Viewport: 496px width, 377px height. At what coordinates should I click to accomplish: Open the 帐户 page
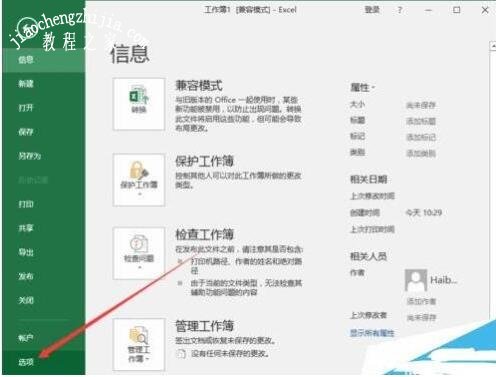click(26, 338)
